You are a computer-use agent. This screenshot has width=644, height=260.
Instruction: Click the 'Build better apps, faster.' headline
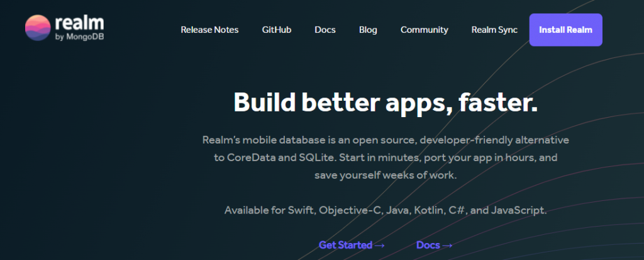(x=386, y=103)
